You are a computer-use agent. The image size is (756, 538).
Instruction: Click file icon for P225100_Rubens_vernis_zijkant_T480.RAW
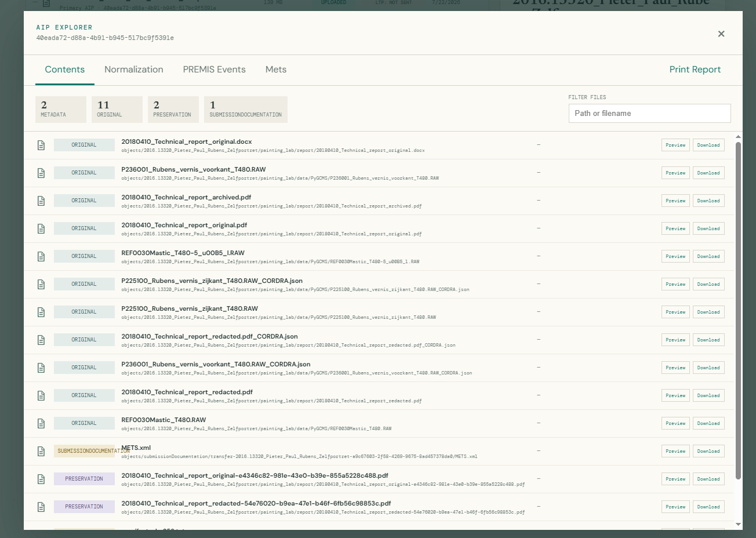click(x=41, y=312)
